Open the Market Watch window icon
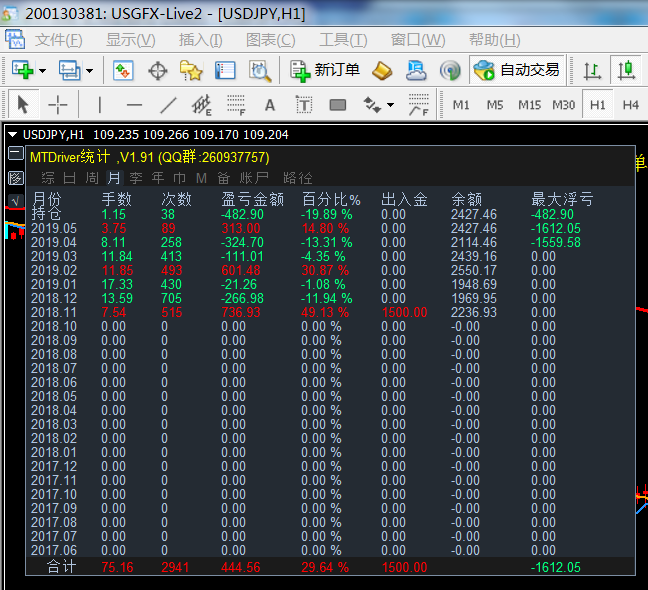Screen dimensions: 648x590 [123, 70]
